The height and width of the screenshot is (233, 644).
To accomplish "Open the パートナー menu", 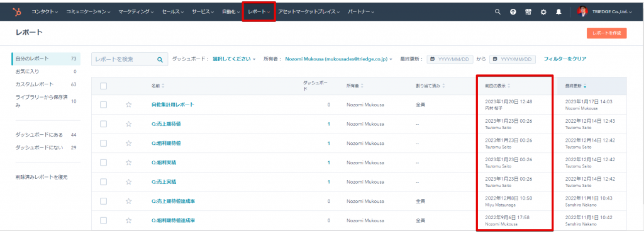I will point(360,12).
